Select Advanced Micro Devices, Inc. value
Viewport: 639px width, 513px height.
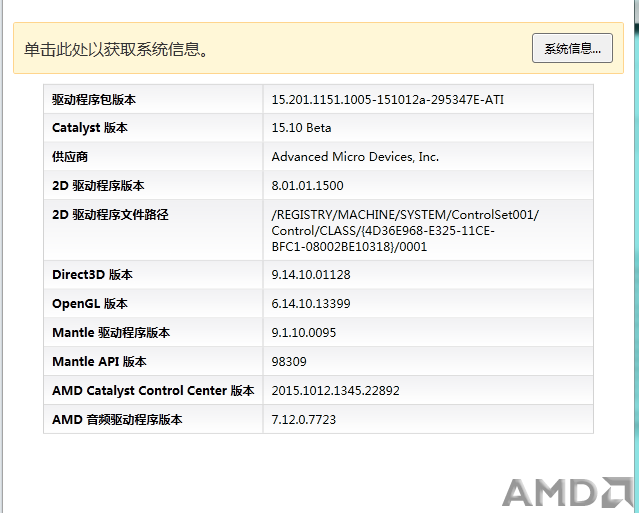[355, 156]
